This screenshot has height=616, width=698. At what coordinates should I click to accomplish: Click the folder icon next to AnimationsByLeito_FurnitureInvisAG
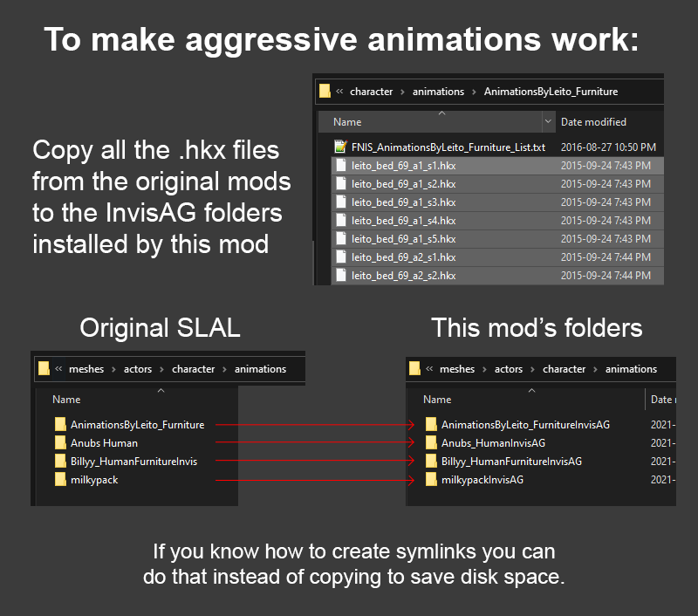click(431, 424)
